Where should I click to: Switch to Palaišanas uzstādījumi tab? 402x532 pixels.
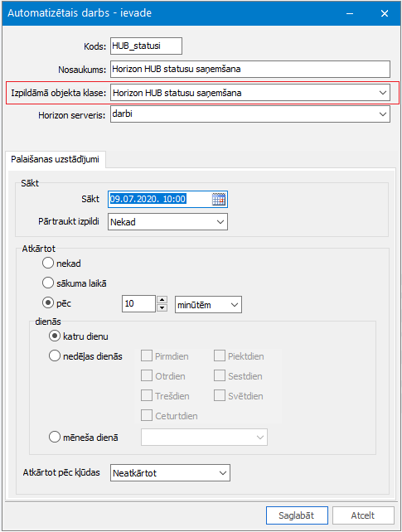55,159
